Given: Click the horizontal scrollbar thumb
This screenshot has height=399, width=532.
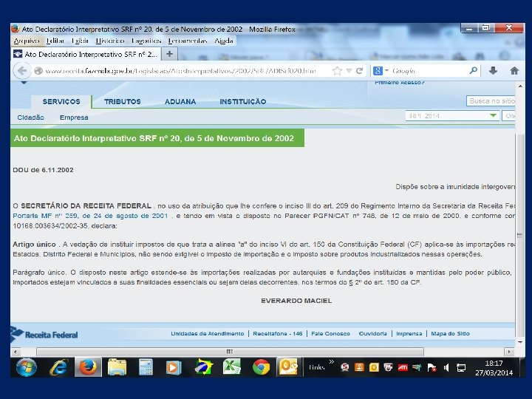Looking at the screenshot, I should pyautogui.click(x=230, y=352).
